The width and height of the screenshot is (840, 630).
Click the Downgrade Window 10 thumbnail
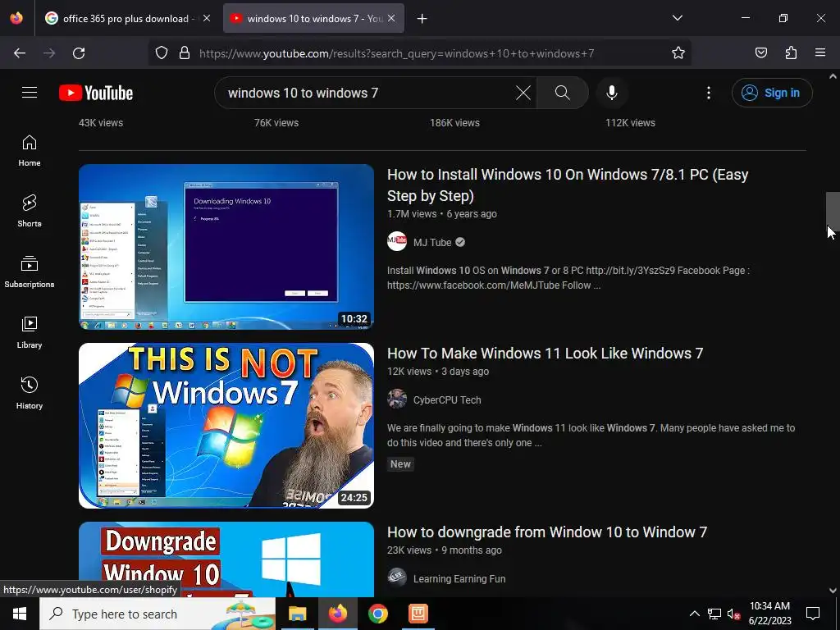(x=226, y=559)
